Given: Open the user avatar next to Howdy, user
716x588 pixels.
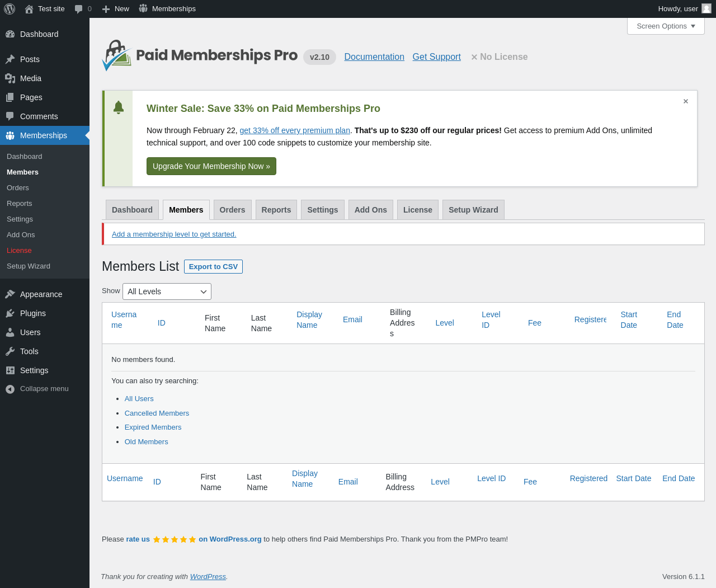Looking at the screenshot, I should pos(706,8).
